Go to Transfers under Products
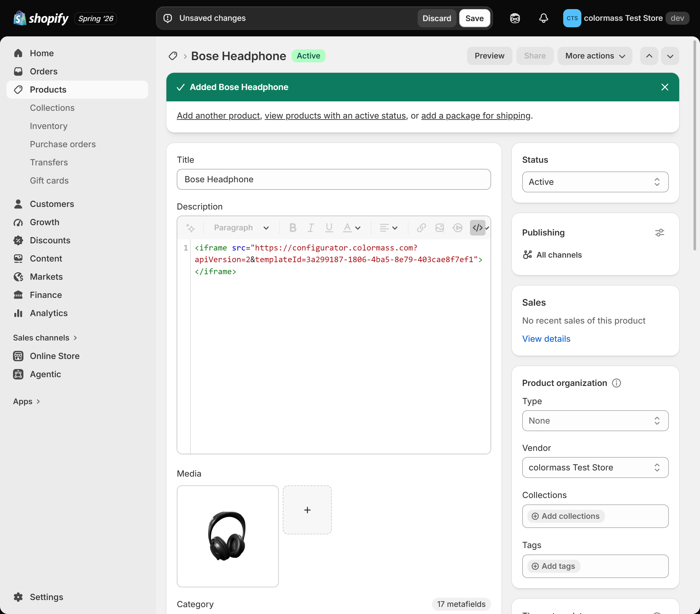This screenshot has width=700, height=614. tap(49, 162)
